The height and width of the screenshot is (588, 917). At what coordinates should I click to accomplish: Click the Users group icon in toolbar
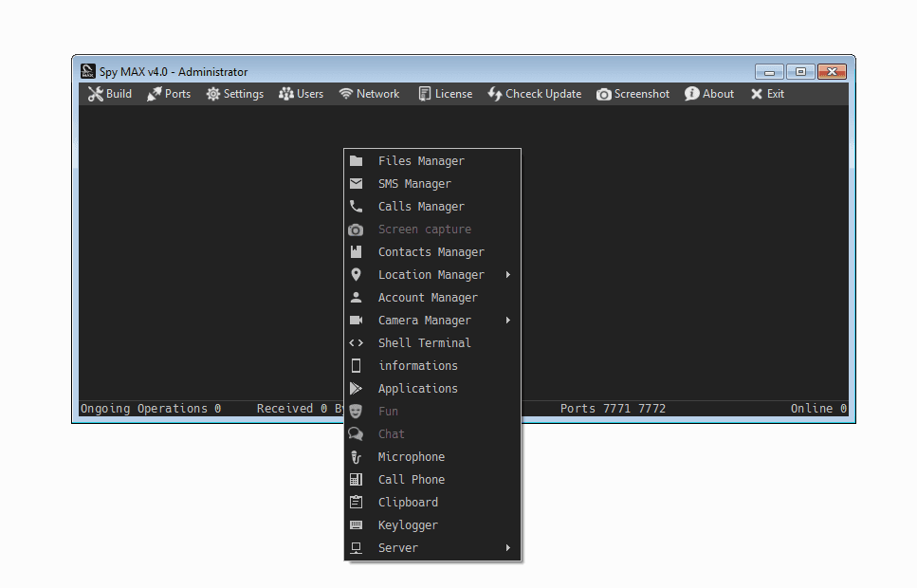pyautogui.click(x=285, y=94)
